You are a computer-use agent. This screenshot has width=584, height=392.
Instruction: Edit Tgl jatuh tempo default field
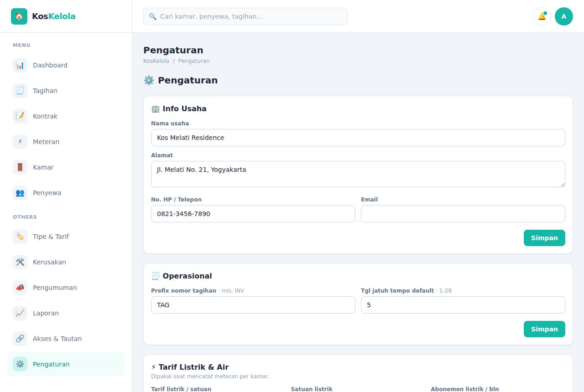[463, 305]
